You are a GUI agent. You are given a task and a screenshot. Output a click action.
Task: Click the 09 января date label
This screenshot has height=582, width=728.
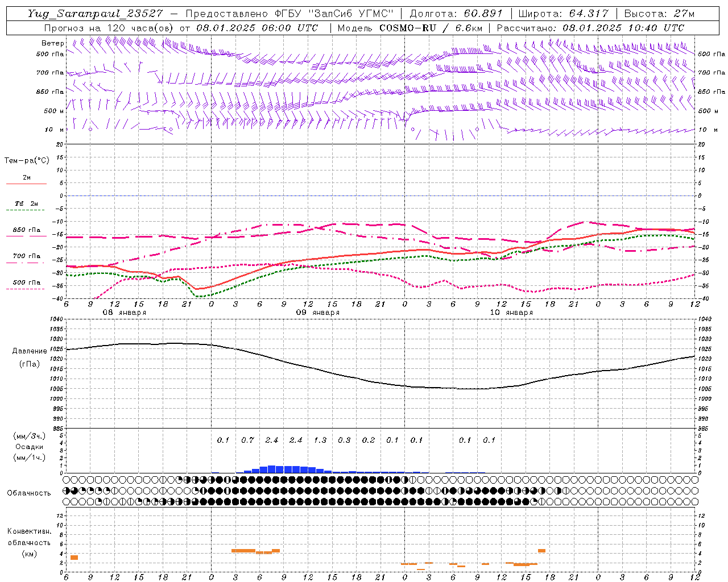point(317,313)
